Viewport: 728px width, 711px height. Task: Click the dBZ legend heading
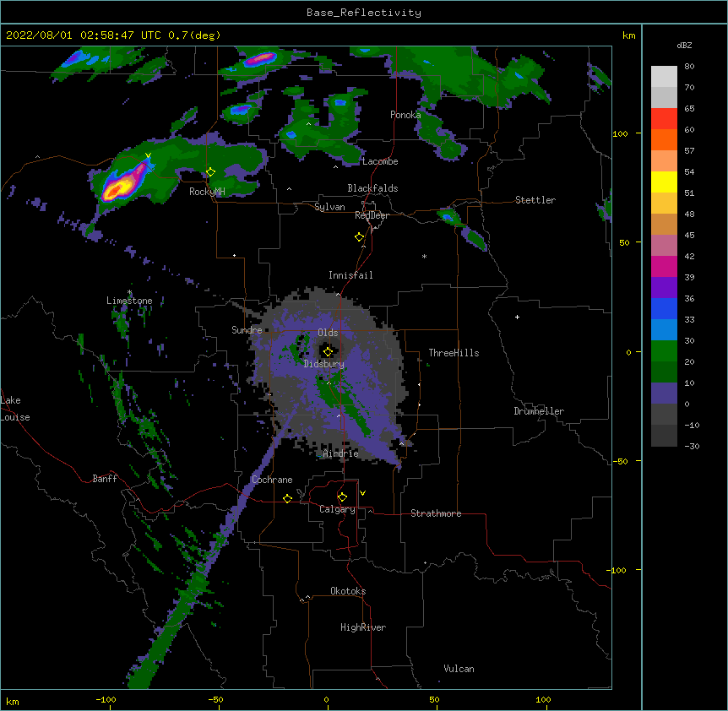point(684,45)
